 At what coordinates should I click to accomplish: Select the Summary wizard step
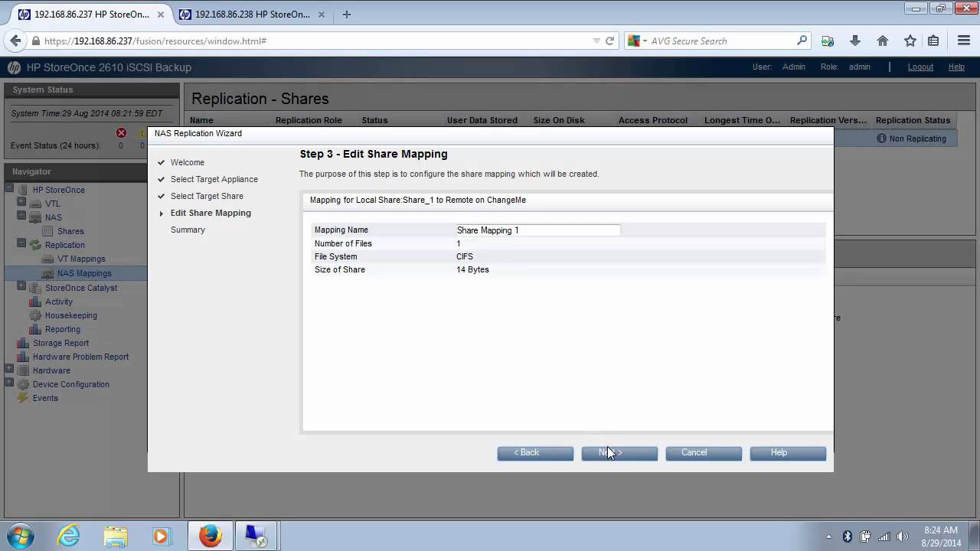[x=188, y=230]
